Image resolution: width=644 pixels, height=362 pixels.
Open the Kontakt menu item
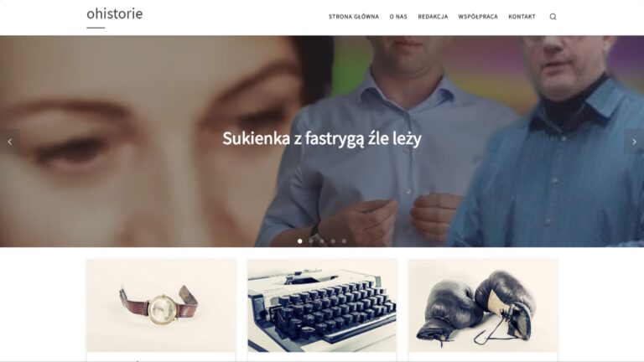pyautogui.click(x=522, y=17)
